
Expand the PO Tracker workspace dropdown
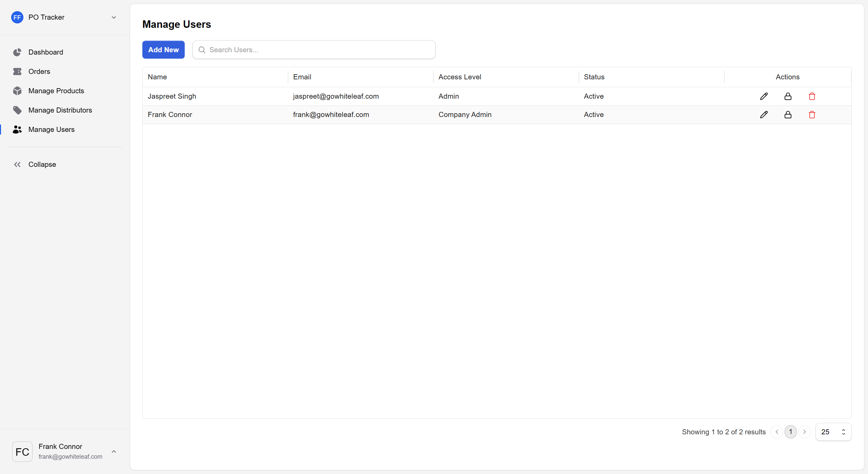click(114, 17)
